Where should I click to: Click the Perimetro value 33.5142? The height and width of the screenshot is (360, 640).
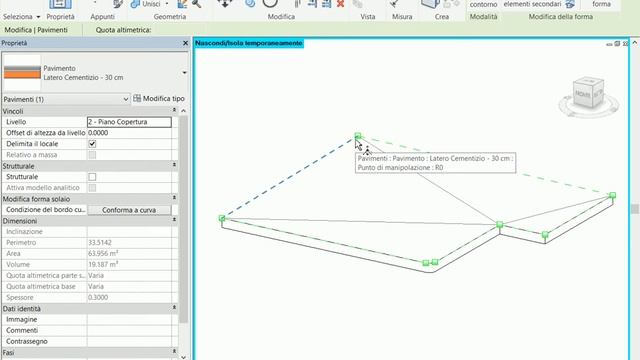pyautogui.click(x=100, y=242)
